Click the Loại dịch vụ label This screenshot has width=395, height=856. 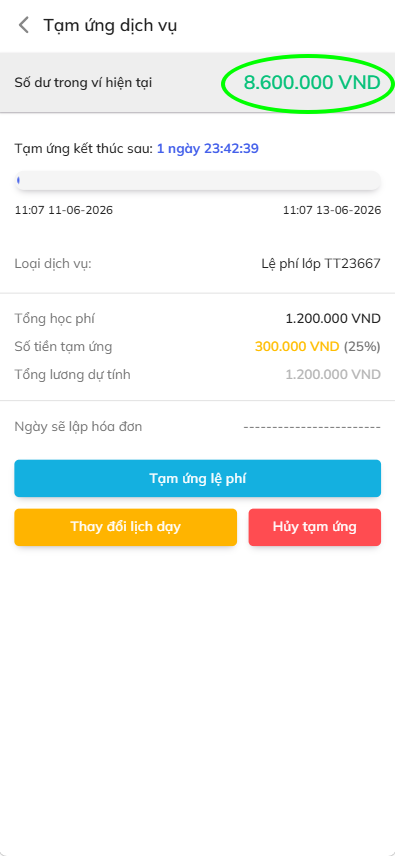tap(53, 264)
